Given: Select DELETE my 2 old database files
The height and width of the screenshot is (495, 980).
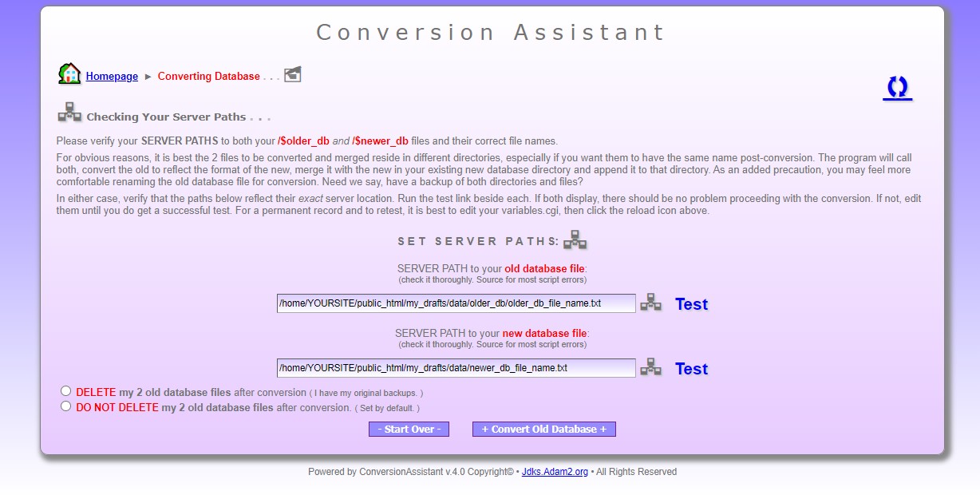Looking at the screenshot, I should 66,390.
